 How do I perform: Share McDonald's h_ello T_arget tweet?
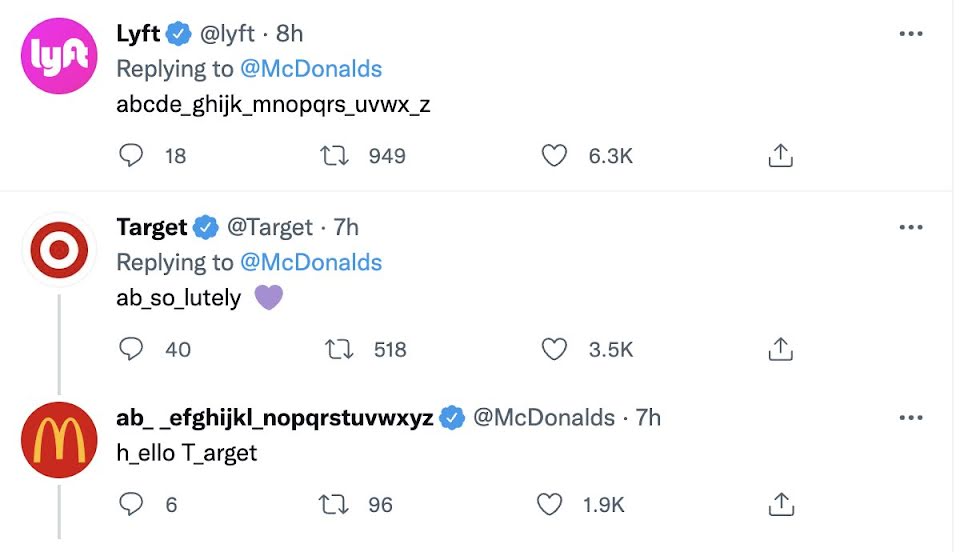(x=780, y=505)
